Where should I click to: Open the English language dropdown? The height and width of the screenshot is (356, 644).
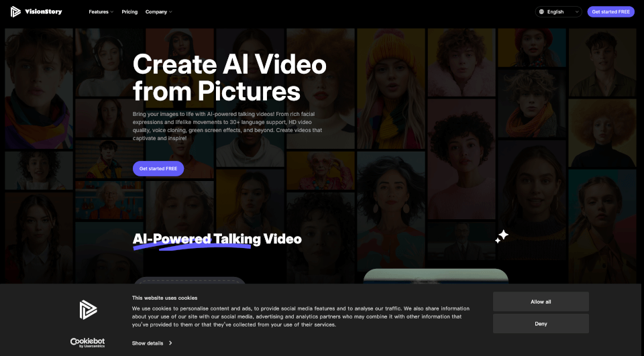click(x=558, y=11)
